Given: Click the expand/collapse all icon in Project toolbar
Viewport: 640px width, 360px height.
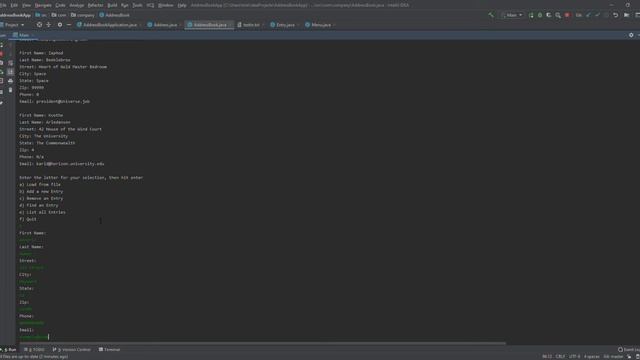Looking at the screenshot, I should click(x=49, y=25).
